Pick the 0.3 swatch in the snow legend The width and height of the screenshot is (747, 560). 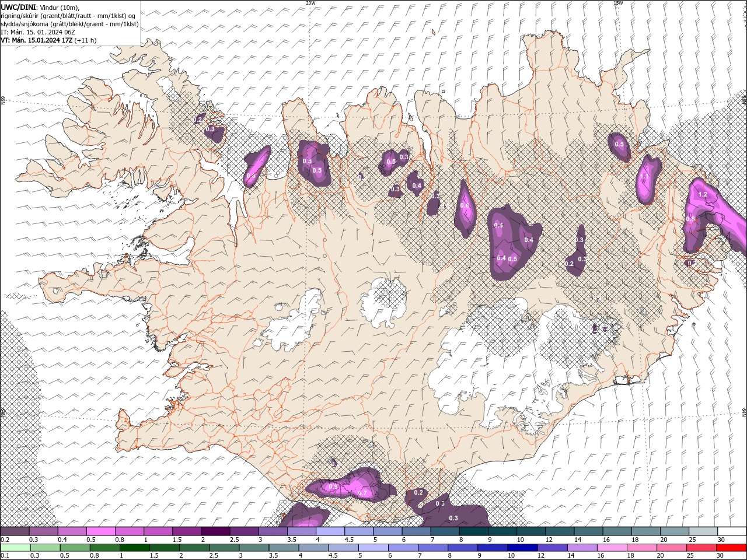(x=43, y=531)
